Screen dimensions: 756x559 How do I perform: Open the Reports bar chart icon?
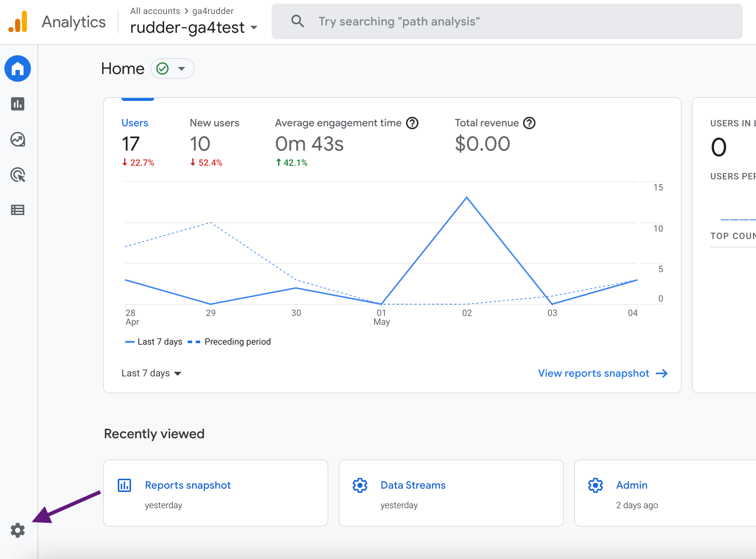click(x=17, y=104)
